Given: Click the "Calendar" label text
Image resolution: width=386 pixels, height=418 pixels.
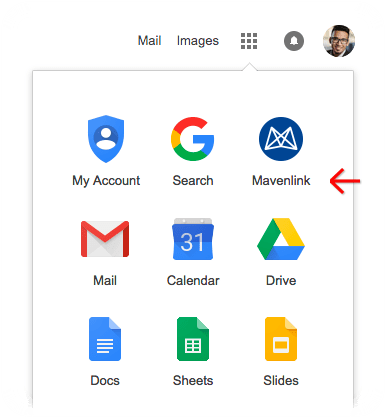Looking at the screenshot, I should tap(193, 281).
